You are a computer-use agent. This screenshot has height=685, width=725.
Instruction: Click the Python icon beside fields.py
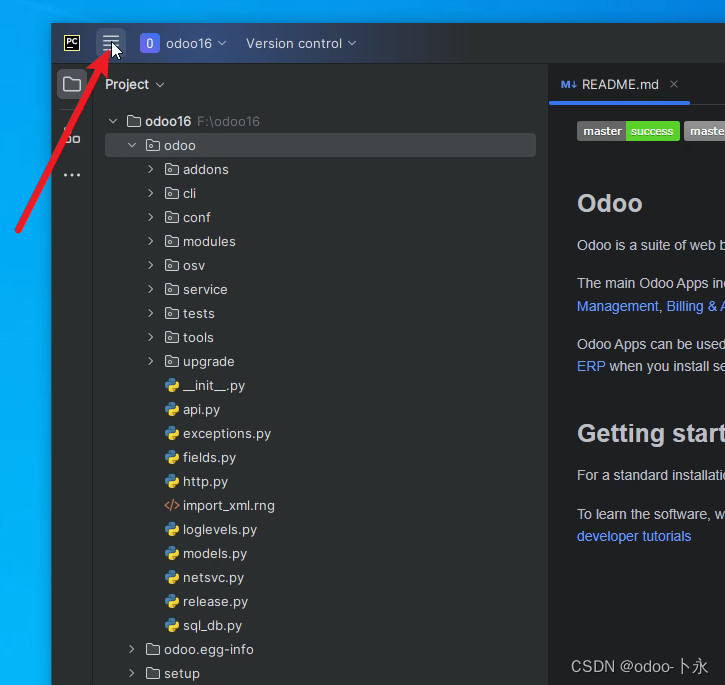tap(172, 457)
